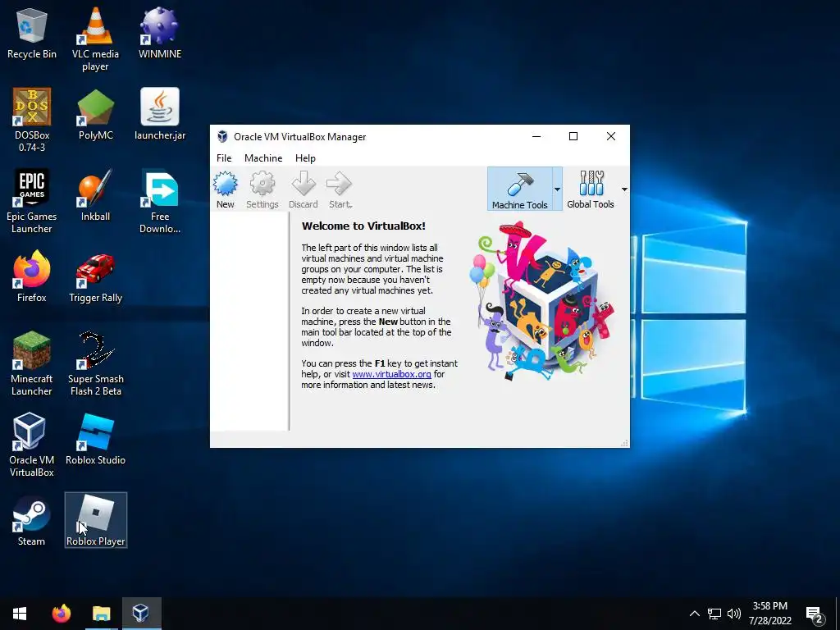Select the Firefox desktop icon
The width and height of the screenshot is (840, 630).
tap(32, 276)
